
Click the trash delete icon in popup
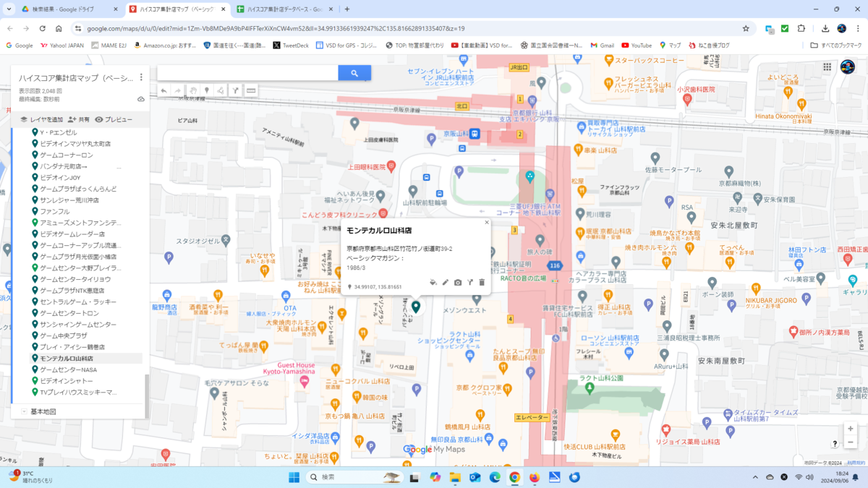coord(482,283)
